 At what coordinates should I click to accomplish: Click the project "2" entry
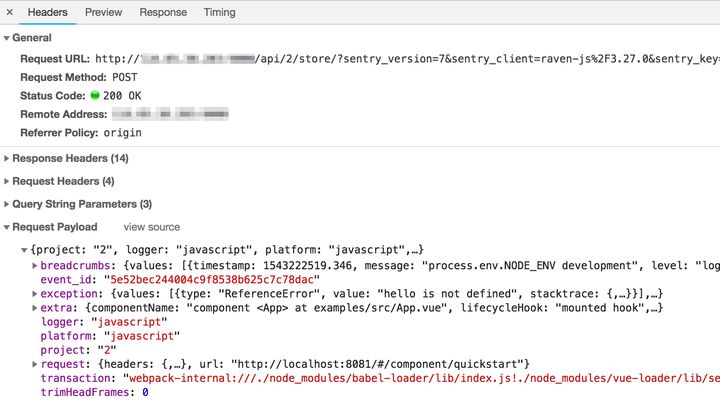pos(79,350)
